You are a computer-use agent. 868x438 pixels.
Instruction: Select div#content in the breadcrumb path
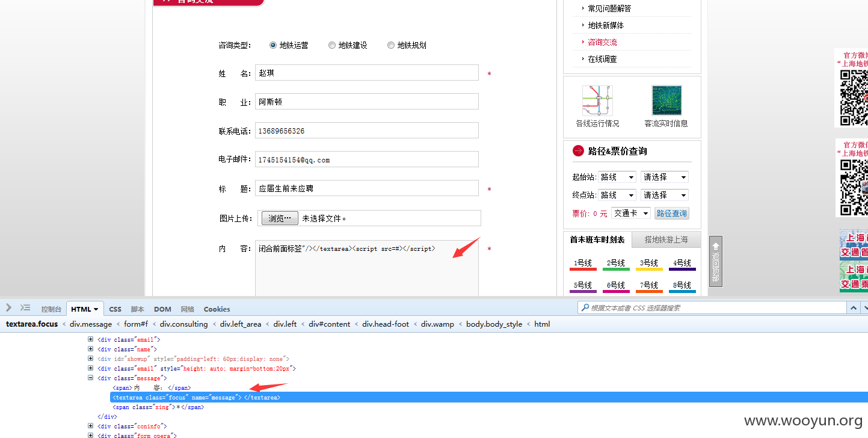coord(330,324)
